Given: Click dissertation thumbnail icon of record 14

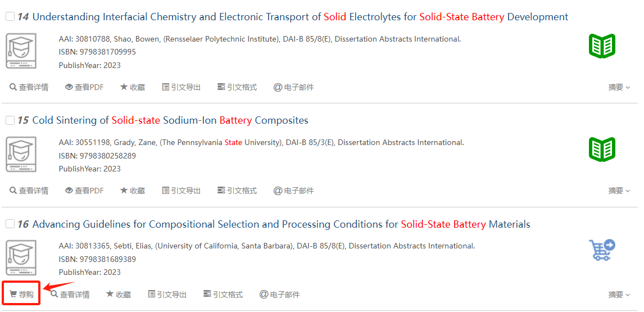Looking at the screenshot, I should 21,51.
